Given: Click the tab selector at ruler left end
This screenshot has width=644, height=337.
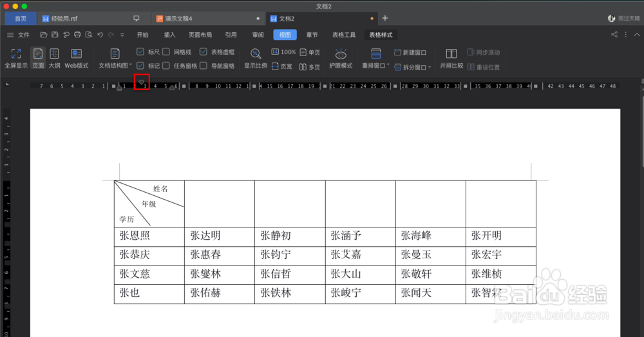Looking at the screenshot, I should coord(7,84).
